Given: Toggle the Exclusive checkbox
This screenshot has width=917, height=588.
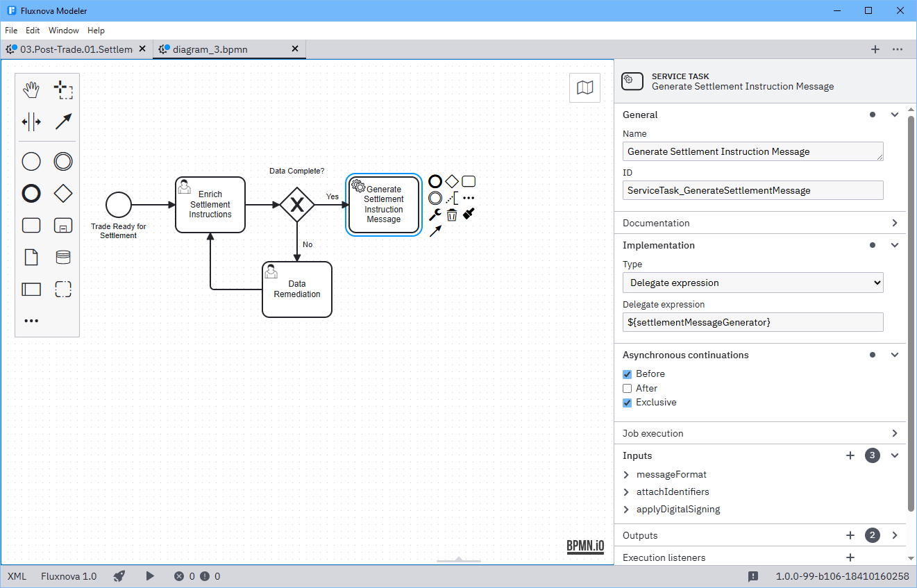Looking at the screenshot, I should click(628, 403).
